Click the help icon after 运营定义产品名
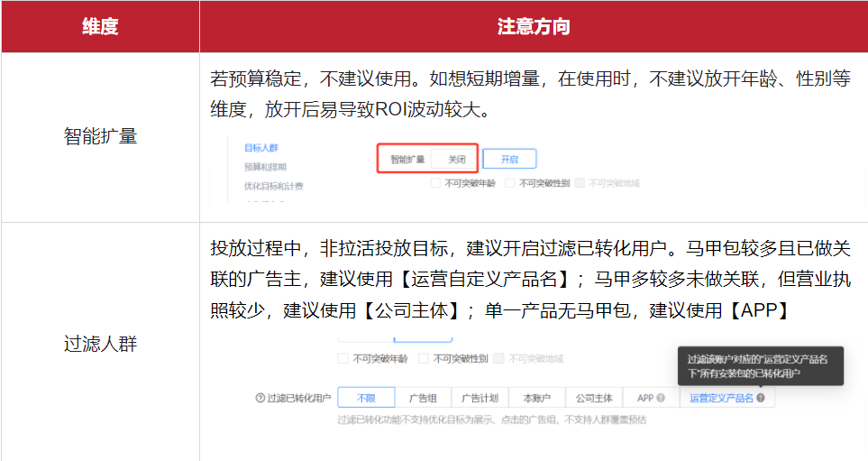 (761, 398)
